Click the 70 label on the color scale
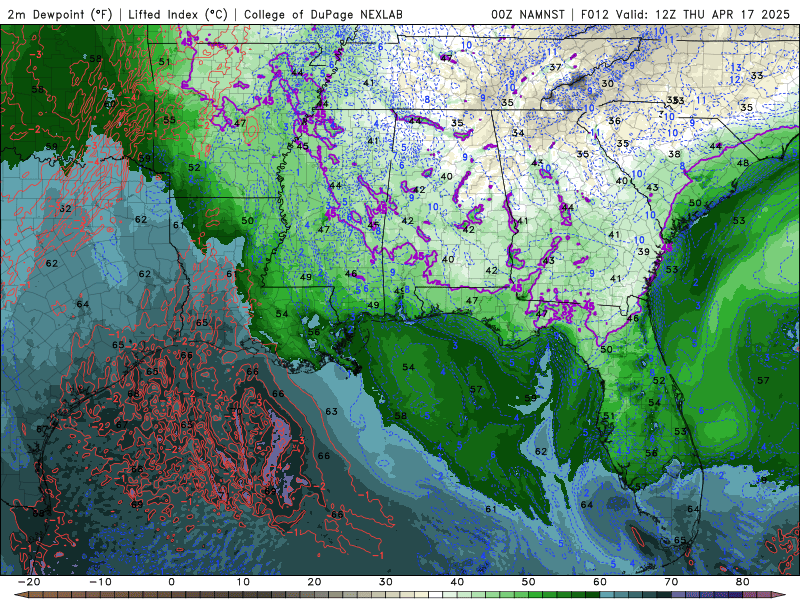Screen dimensions: 800x600 [671, 582]
